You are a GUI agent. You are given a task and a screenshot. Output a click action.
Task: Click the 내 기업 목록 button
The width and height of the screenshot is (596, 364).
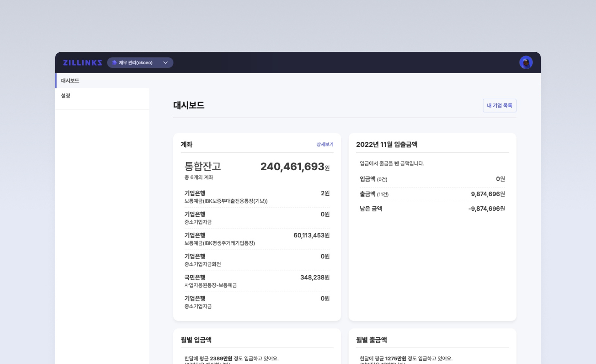point(500,106)
